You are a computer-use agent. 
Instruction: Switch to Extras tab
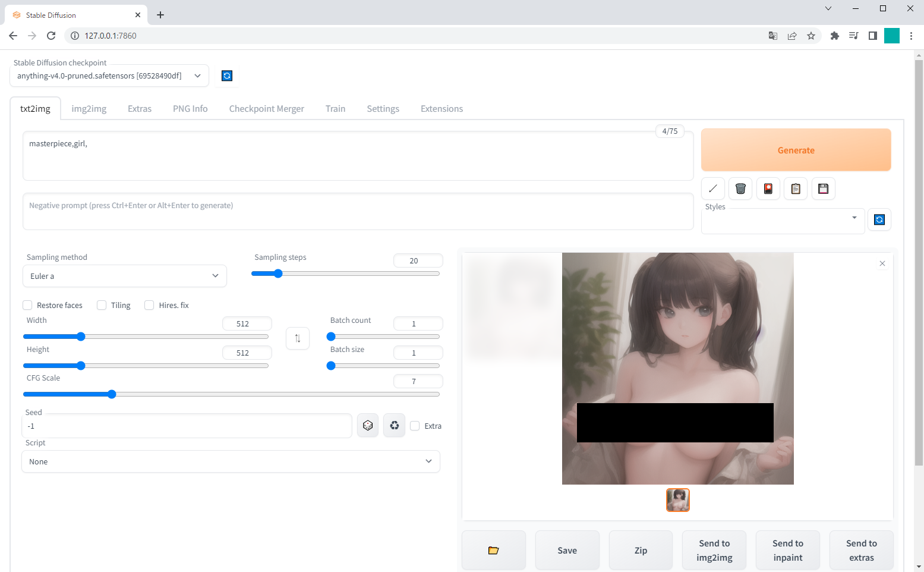140,109
